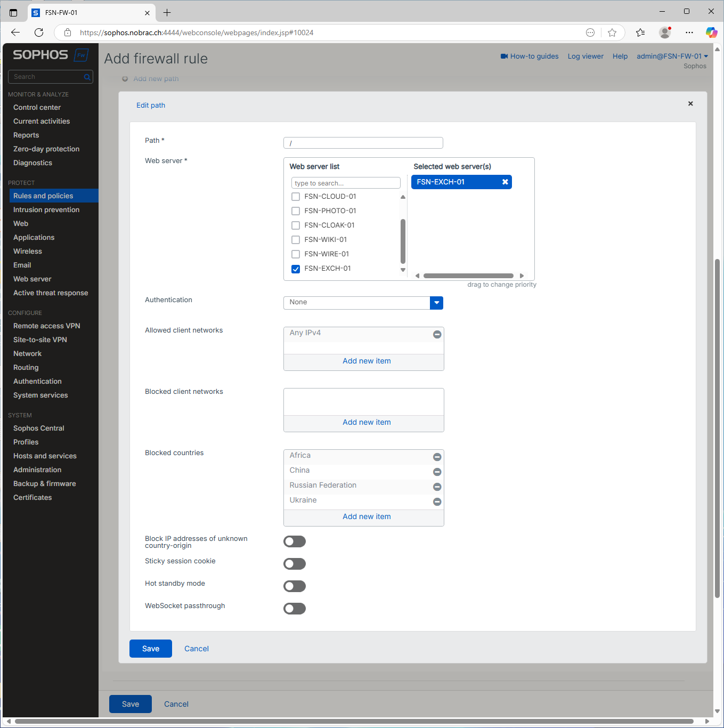Screen dimensions: 724x728
Task: Enable WebSocket passthrough
Action: [295, 609]
